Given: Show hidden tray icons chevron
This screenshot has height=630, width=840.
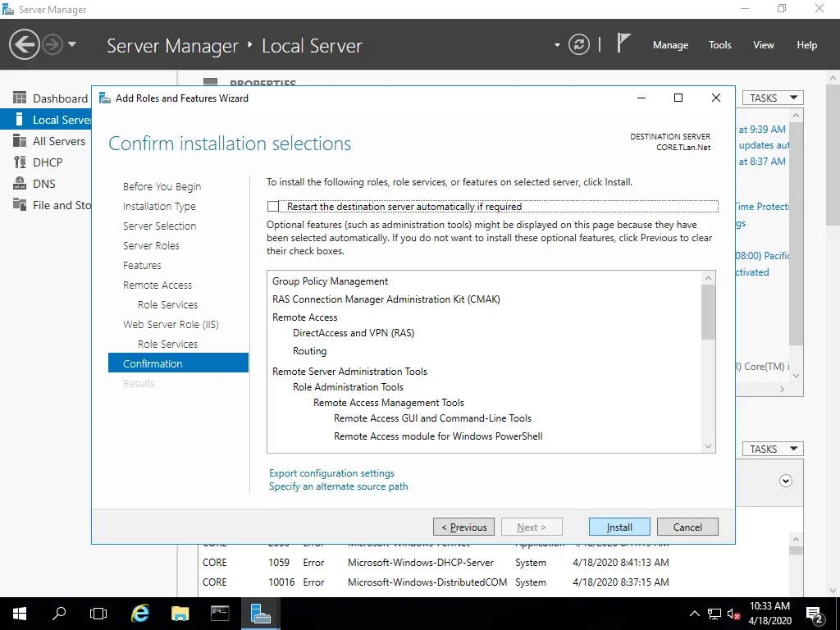Looking at the screenshot, I should [x=694, y=614].
